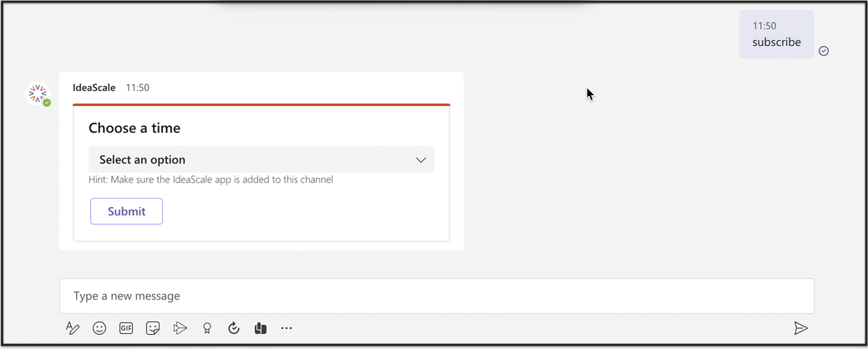Click the thumbs-up app icon in toolbar
The width and height of the screenshot is (868, 349).
coord(260,328)
